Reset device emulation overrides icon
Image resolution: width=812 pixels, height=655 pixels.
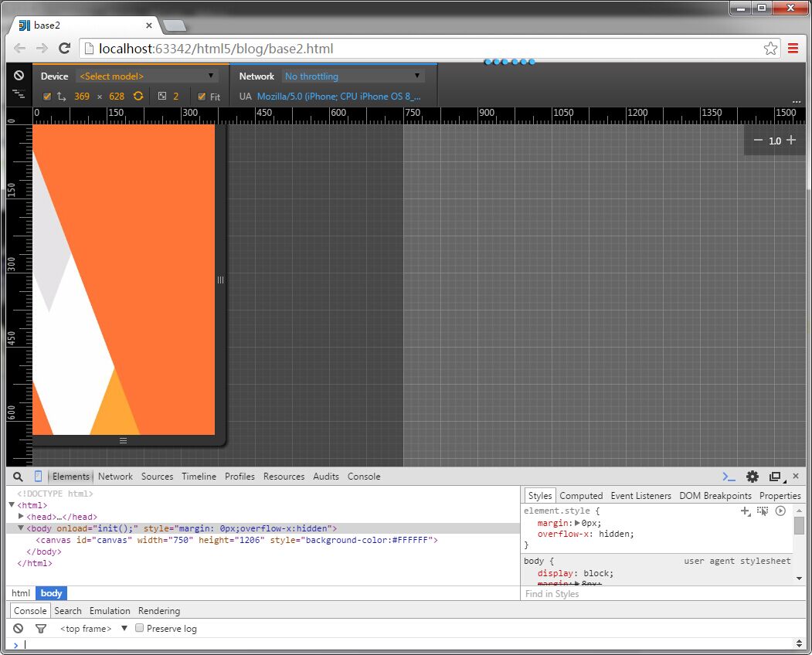pyautogui.click(x=19, y=76)
